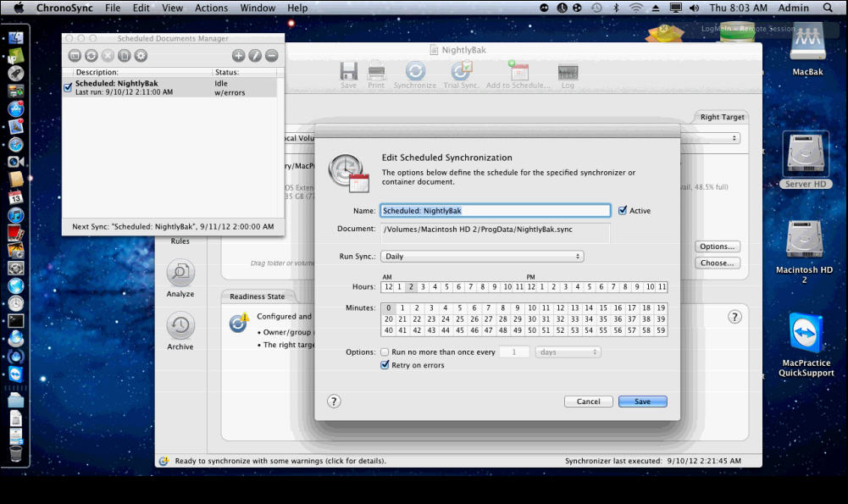Click the "Ready to synchronize with some warnings" status text
Screen dimensions: 848x504
[x=280, y=461]
